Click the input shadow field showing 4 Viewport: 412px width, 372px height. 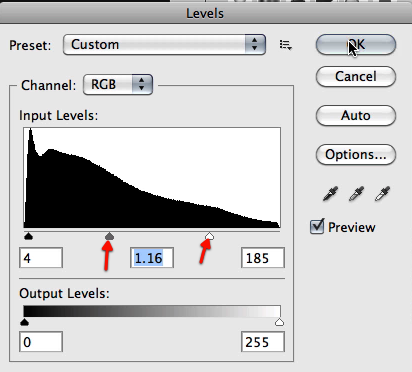pyautogui.click(x=41, y=258)
